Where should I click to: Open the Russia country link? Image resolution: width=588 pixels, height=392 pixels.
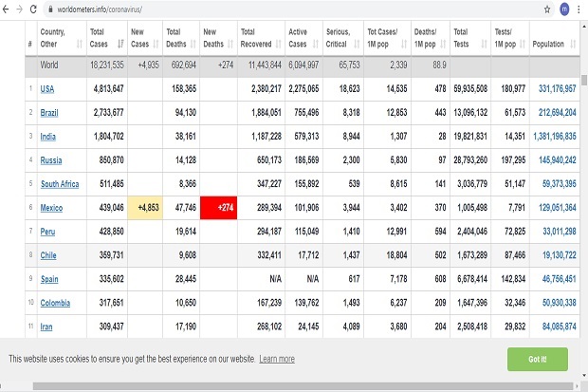pyautogui.click(x=51, y=160)
